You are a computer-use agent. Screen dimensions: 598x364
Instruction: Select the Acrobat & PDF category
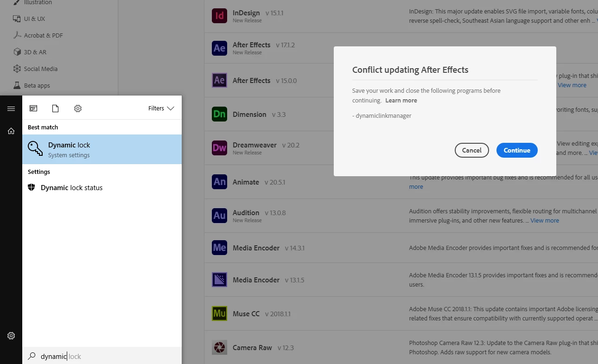pos(38,35)
